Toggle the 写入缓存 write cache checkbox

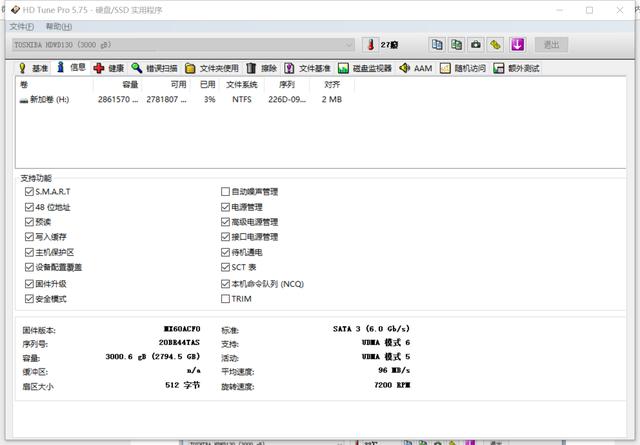click(29, 237)
